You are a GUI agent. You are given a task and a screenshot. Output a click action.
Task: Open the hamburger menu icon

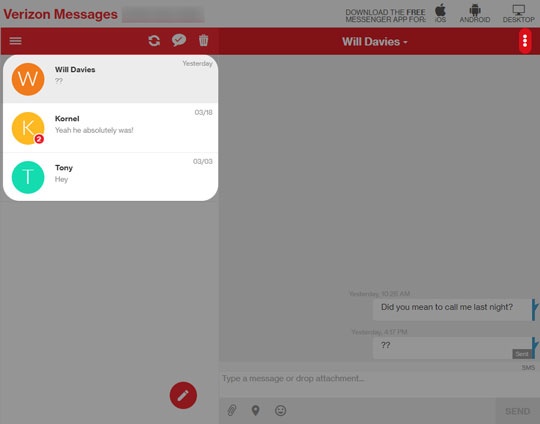[x=15, y=41]
